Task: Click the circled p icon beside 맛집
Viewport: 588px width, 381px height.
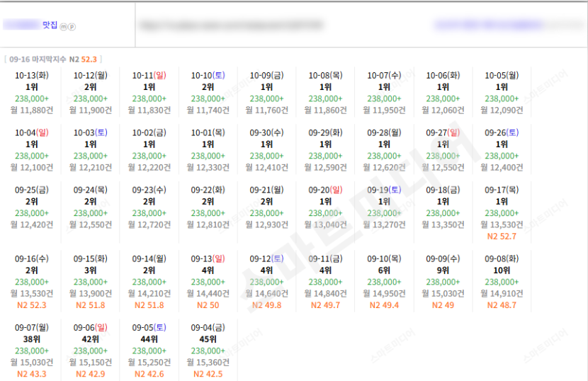Action: tap(72, 27)
